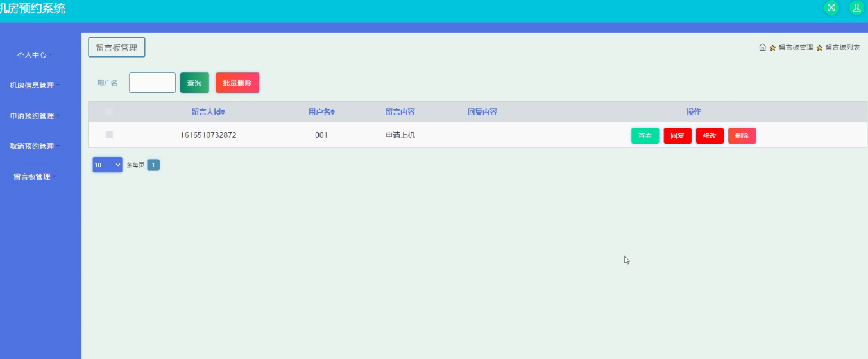The height and width of the screenshot is (359, 868).
Task: Open 留言板管理 sidebar menu
Action: (35, 177)
